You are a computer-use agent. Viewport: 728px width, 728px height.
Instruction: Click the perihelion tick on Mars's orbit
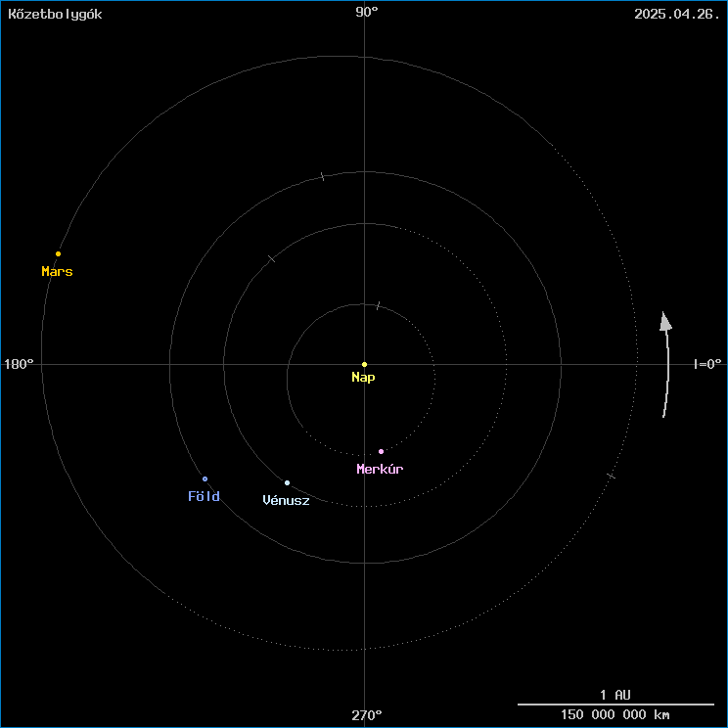pos(611,476)
